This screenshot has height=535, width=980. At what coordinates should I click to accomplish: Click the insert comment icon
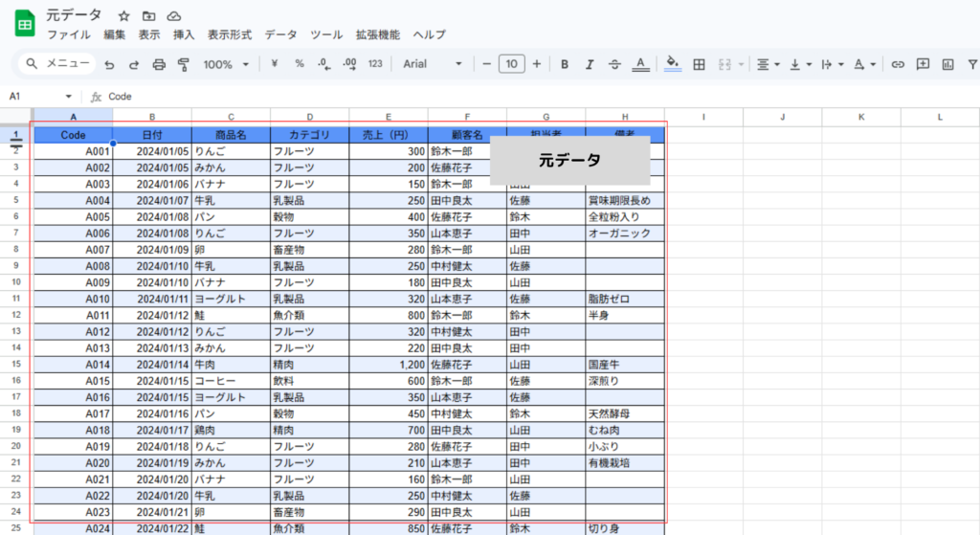point(923,64)
